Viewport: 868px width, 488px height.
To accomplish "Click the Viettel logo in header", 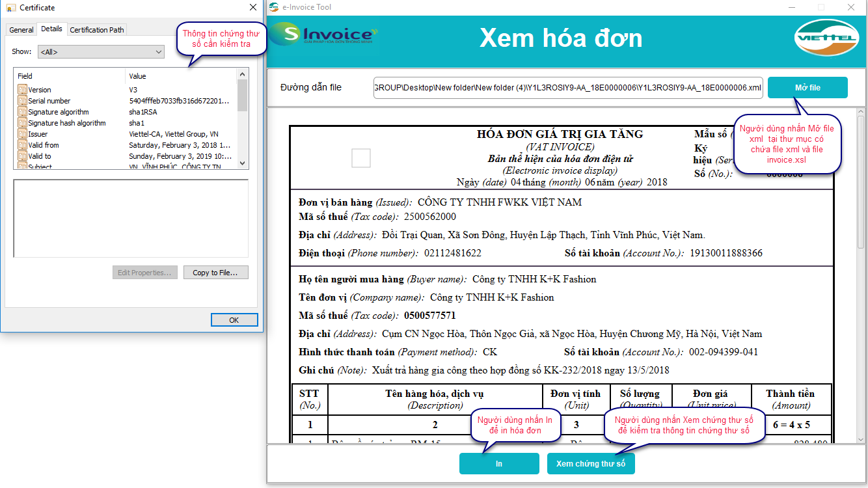I will [x=826, y=38].
